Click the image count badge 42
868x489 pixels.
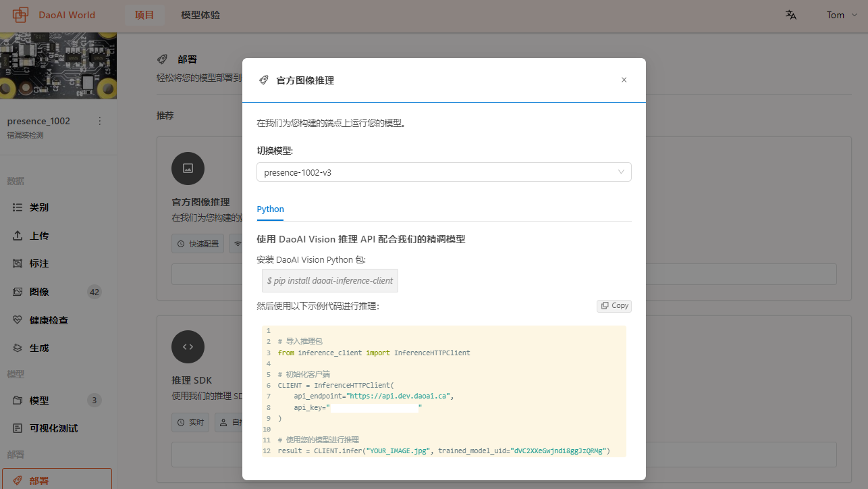click(x=94, y=292)
